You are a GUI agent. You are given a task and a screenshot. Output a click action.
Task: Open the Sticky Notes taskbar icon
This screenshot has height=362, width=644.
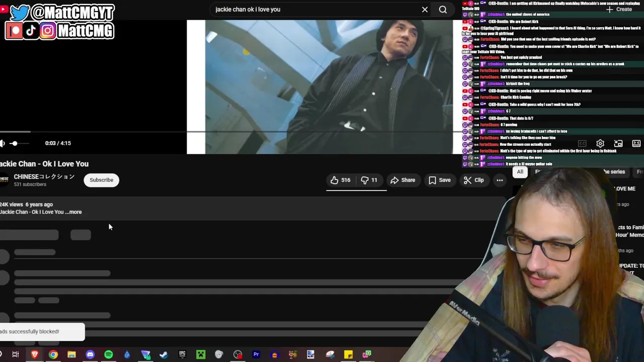click(348, 355)
